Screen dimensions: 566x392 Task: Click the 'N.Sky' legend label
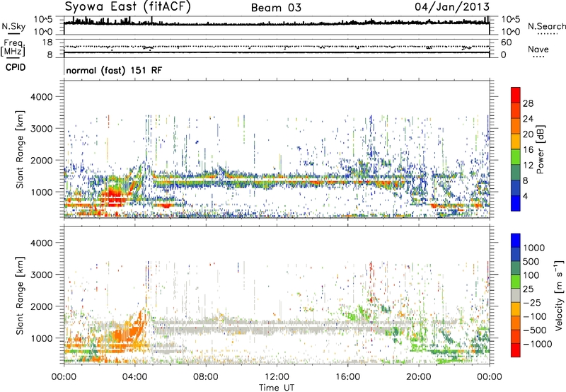[13, 26]
